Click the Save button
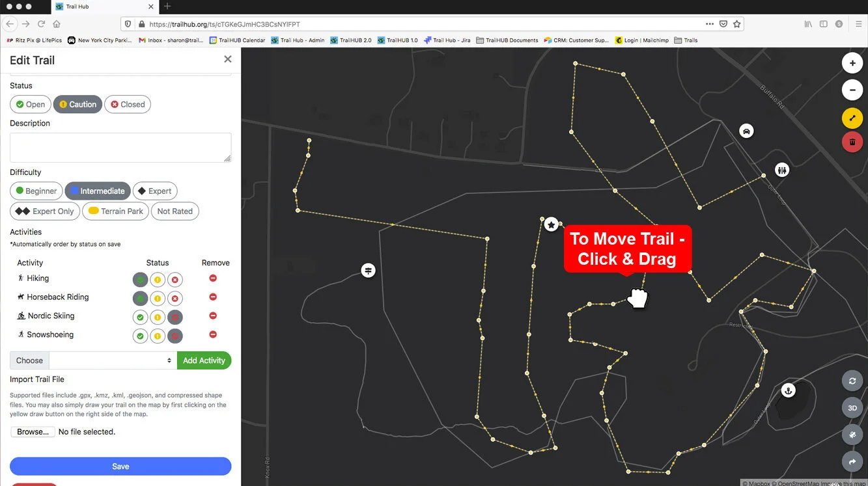Image resolution: width=868 pixels, height=486 pixels. 120,466
